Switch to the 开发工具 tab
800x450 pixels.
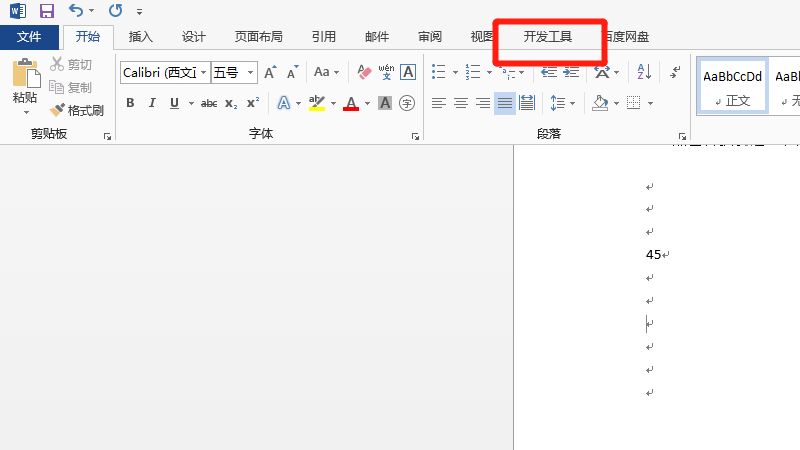tap(548, 37)
